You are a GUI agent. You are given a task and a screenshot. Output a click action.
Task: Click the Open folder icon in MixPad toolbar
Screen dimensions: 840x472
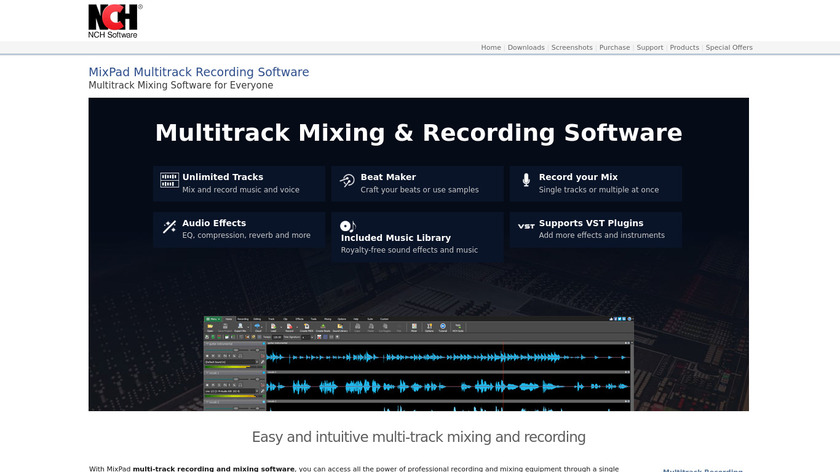click(210, 327)
